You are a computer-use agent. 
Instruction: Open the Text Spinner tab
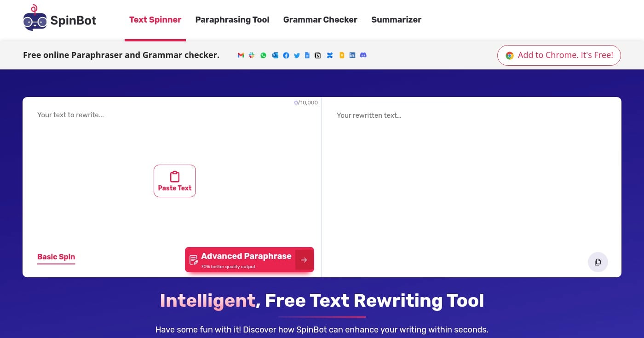coord(155,20)
